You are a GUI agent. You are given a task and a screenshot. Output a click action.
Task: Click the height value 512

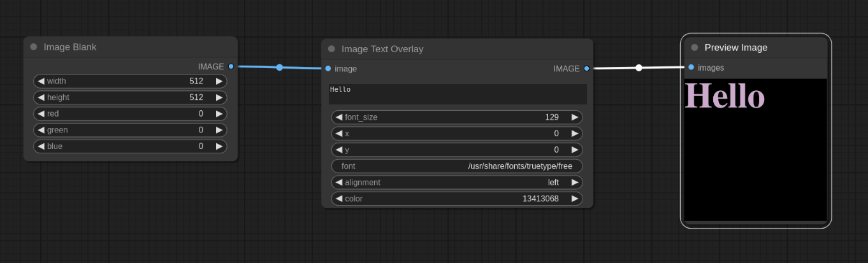click(x=196, y=97)
